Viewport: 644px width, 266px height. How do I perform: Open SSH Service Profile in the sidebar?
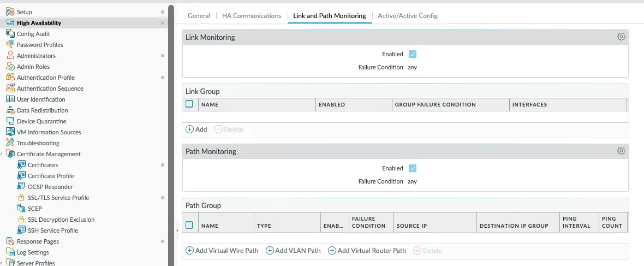pyautogui.click(x=53, y=230)
